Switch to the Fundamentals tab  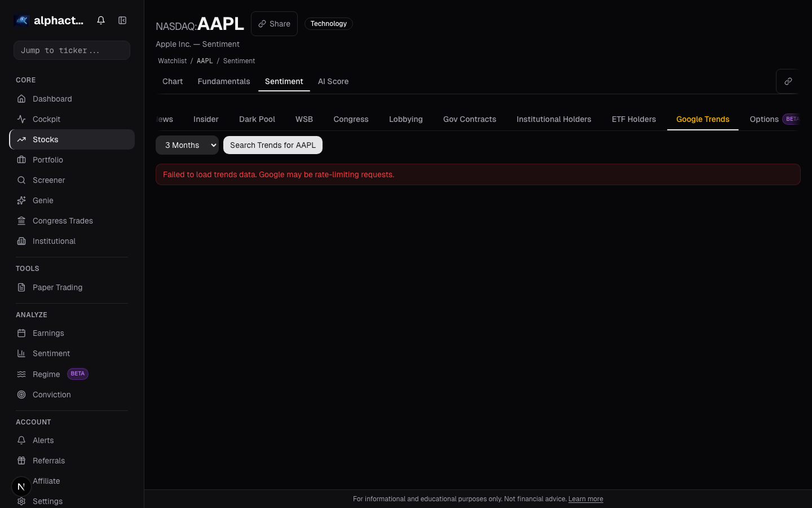click(224, 81)
